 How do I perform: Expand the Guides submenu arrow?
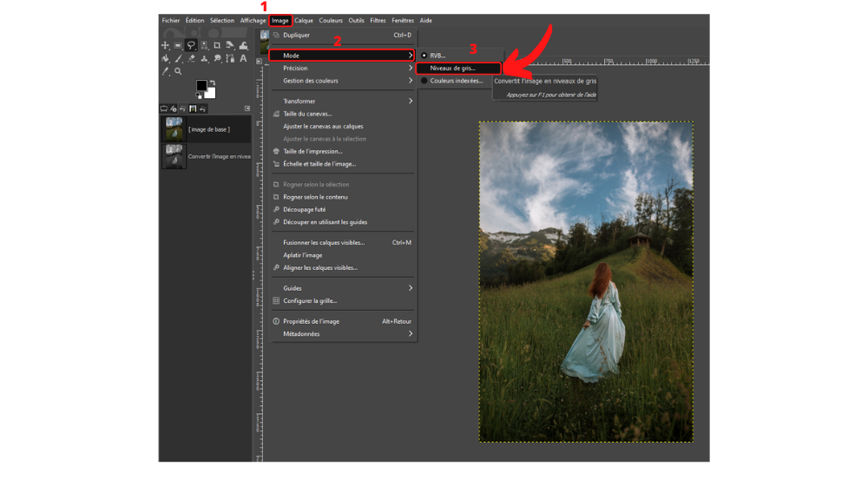click(x=411, y=288)
